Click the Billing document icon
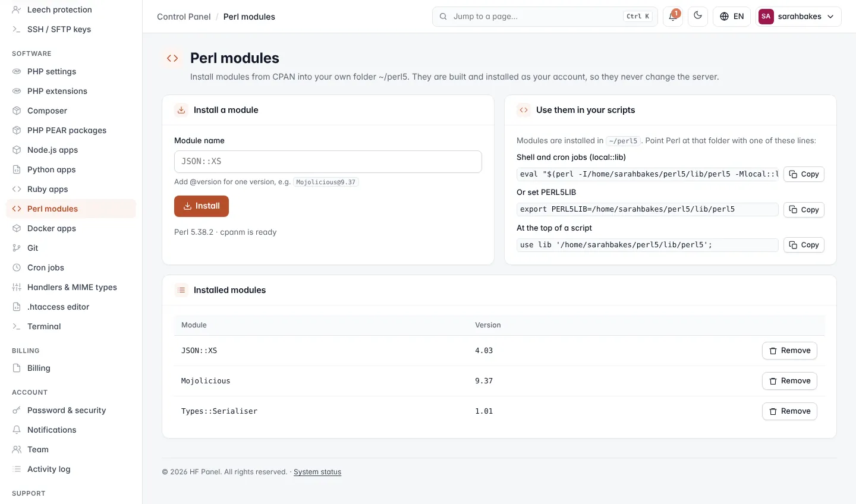Image resolution: width=856 pixels, height=504 pixels. (17, 368)
